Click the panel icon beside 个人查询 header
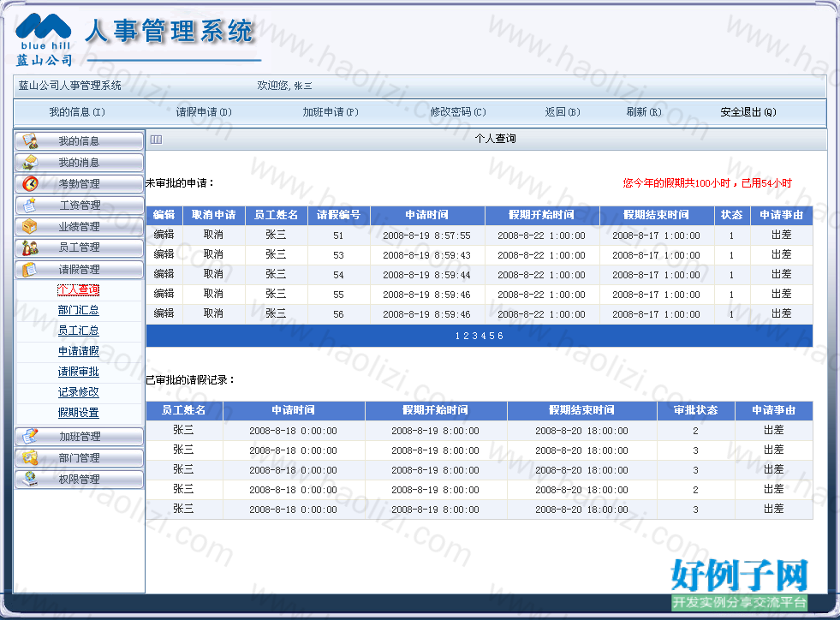This screenshot has width=840, height=620. click(x=157, y=140)
